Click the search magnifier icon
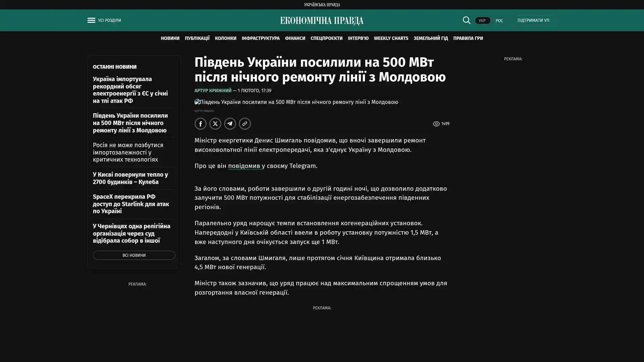644x362 pixels. click(x=466, y=20)
